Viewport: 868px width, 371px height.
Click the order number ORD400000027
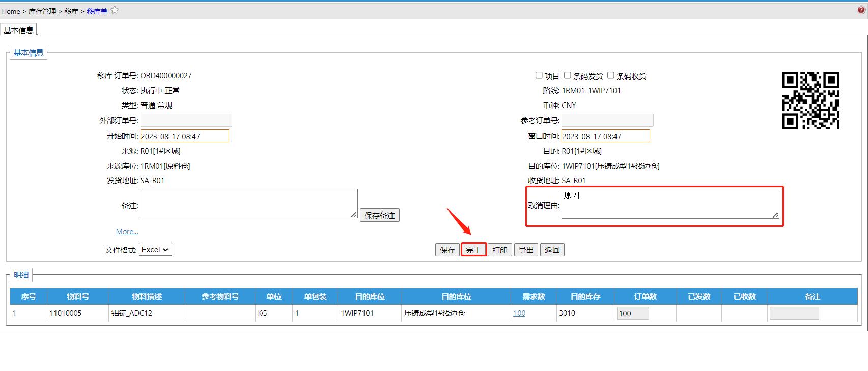[166, 76]
